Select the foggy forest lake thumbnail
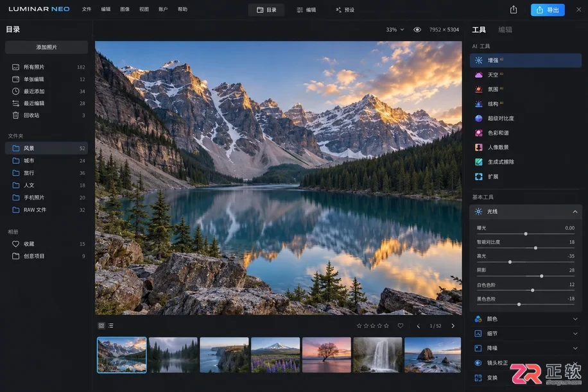Image resolution: width=588 pixels, height=392 pixels. coord(173,355)
